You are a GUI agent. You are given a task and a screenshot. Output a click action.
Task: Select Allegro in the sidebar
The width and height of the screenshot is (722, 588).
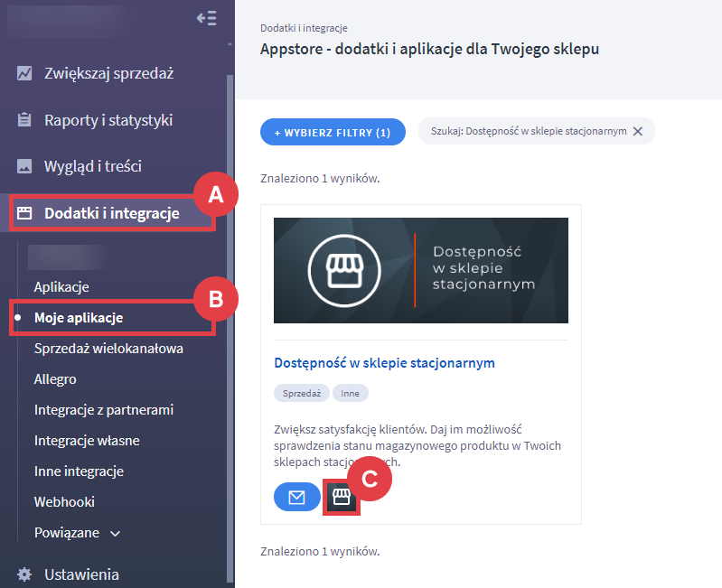(x=55, y=379)
